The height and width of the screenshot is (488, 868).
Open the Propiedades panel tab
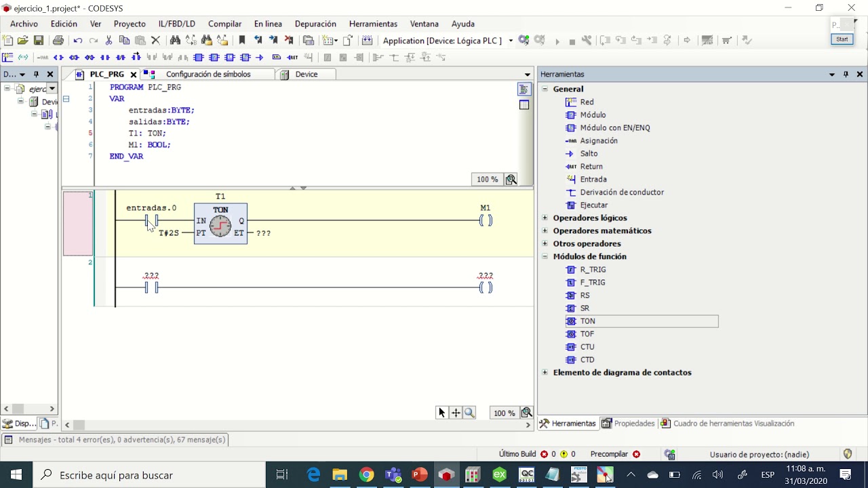coord(629,424)
